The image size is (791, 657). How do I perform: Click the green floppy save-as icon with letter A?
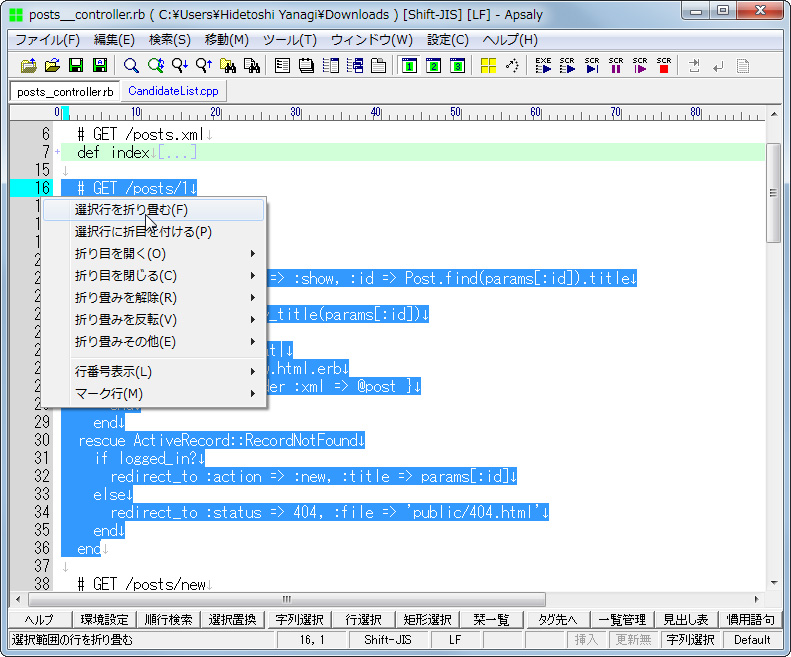[100, 66]
